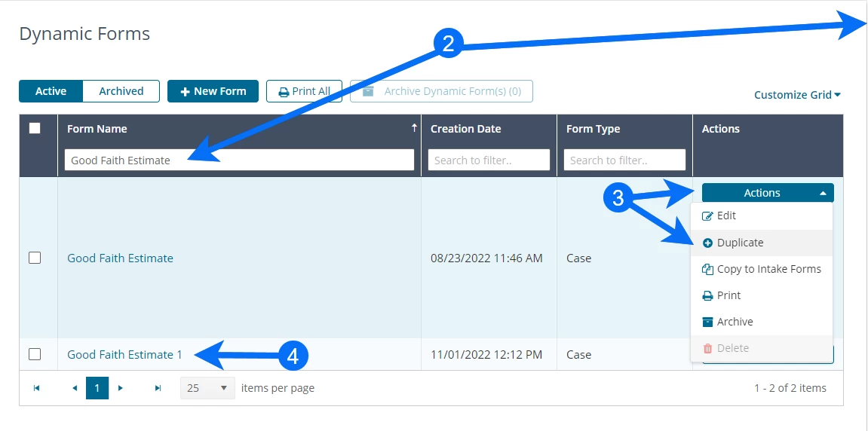This screenshot has height=431, width=868.
Task: Click the Actions column header
Action: [x=721, y=129]
